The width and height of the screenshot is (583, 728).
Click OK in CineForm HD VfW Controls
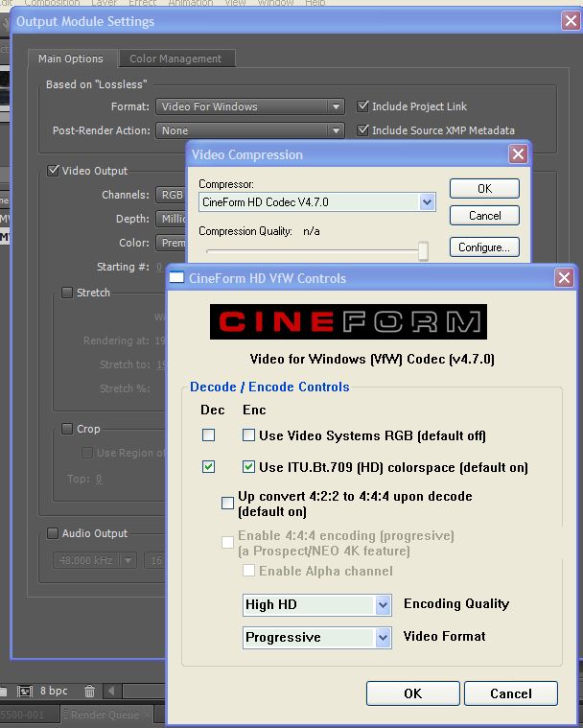coord(413,693)
